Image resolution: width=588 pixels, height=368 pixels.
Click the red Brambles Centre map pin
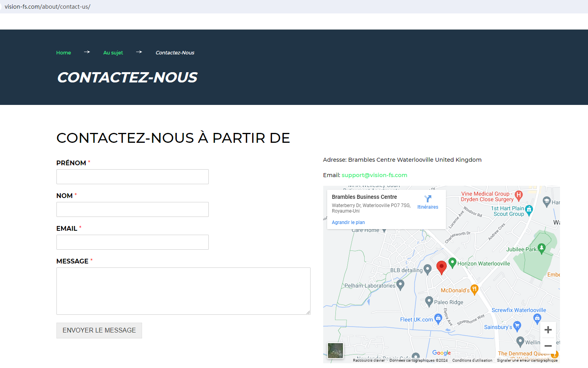tap(442, 267)
